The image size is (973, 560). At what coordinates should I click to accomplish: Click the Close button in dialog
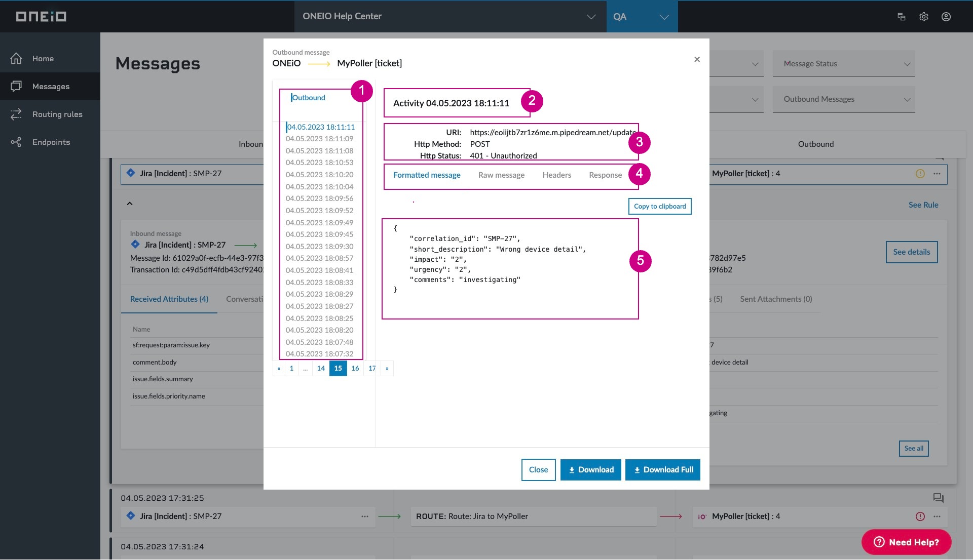point(538,470)
